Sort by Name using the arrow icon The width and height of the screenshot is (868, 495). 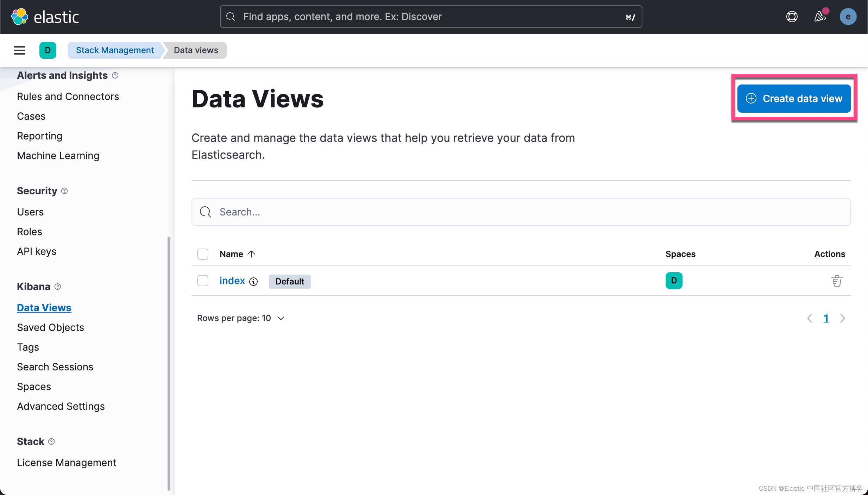coord(251,254)
